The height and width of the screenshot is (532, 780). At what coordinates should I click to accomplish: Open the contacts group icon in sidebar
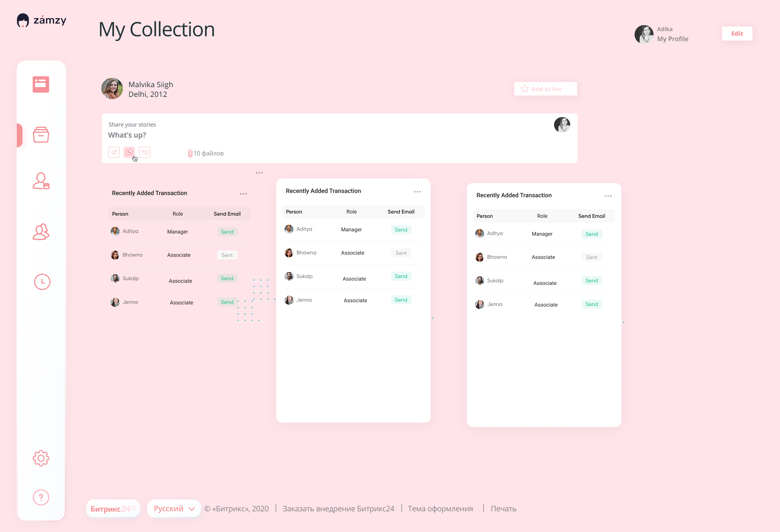coord(41,232)
